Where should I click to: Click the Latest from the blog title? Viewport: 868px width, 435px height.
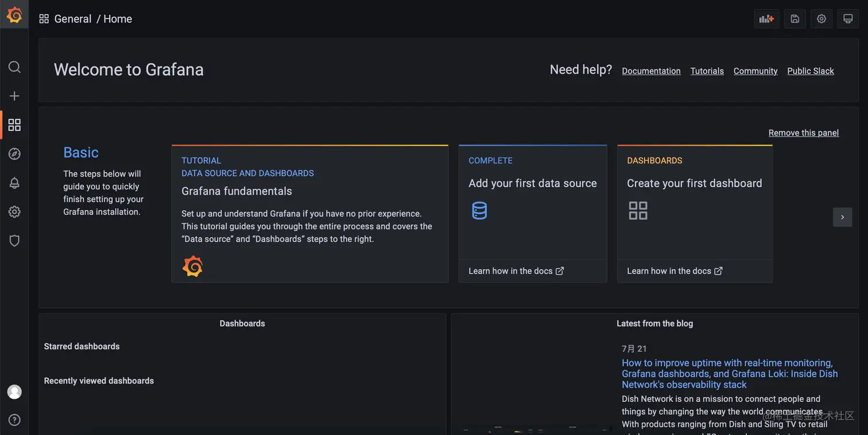point(655,324)
